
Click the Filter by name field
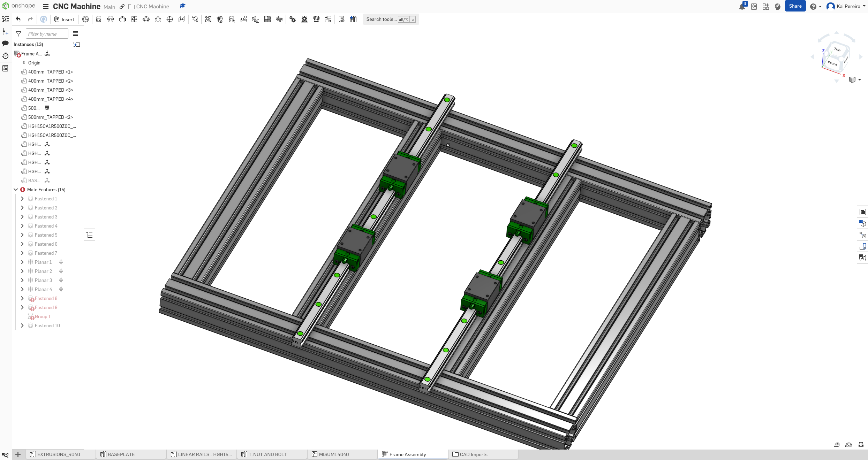click(47, 34)
